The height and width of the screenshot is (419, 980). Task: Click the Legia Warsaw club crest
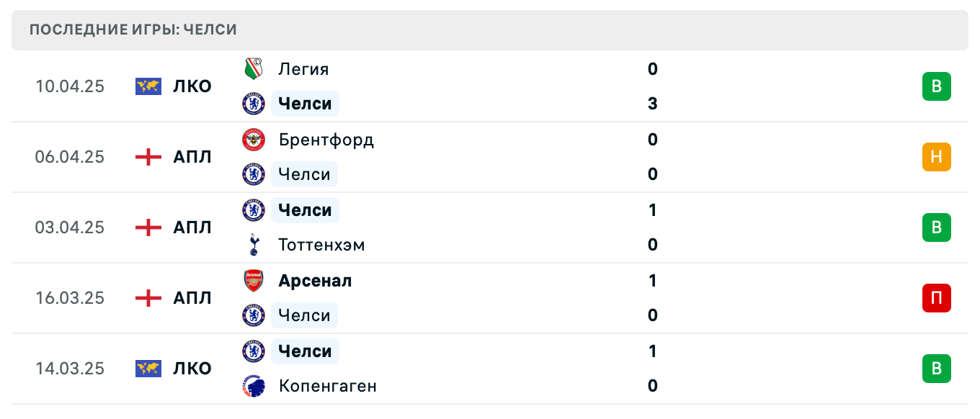254,69
